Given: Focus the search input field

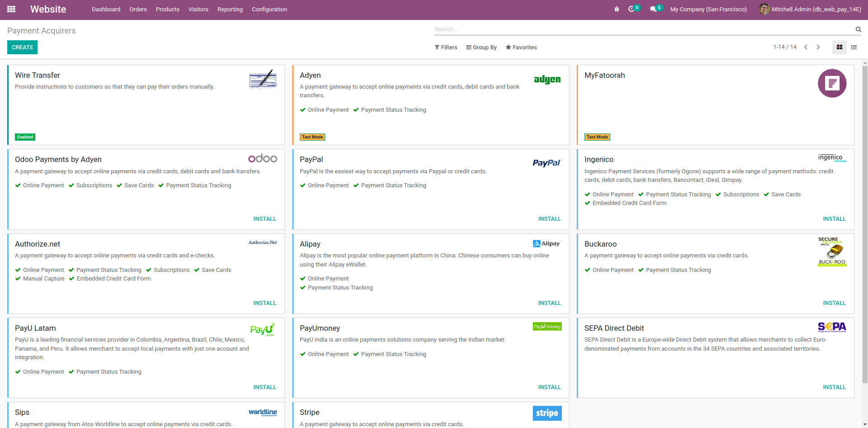Looking at the screenshot, I should tap(644, 29).
